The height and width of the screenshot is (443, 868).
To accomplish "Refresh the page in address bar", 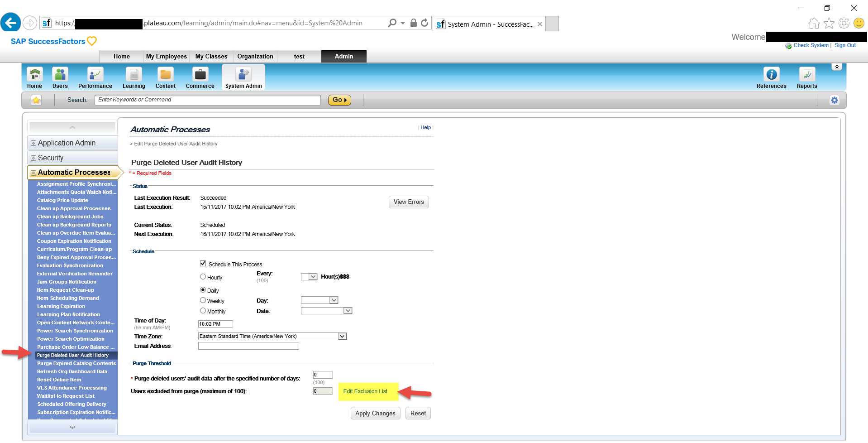I will 424,23.
